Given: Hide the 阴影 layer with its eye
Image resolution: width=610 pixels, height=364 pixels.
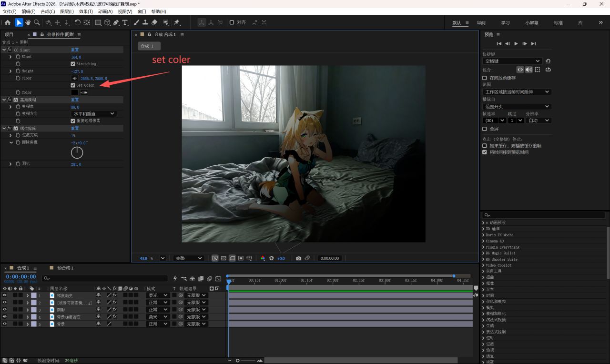Looking at the screenshot, I should click(5, 310).
